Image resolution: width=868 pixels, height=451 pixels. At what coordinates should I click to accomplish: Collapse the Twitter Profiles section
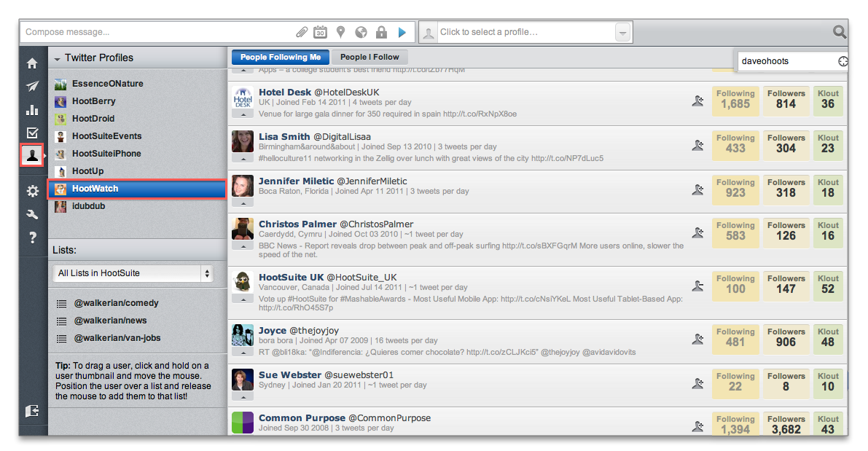click(x=57, y=58)
